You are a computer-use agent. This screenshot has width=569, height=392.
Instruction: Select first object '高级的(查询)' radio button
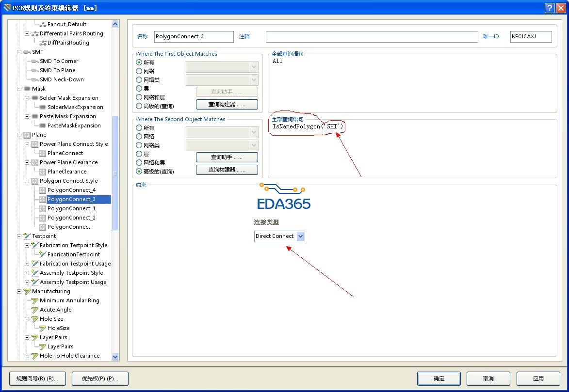pyautogui.click(x=139, y=106)
